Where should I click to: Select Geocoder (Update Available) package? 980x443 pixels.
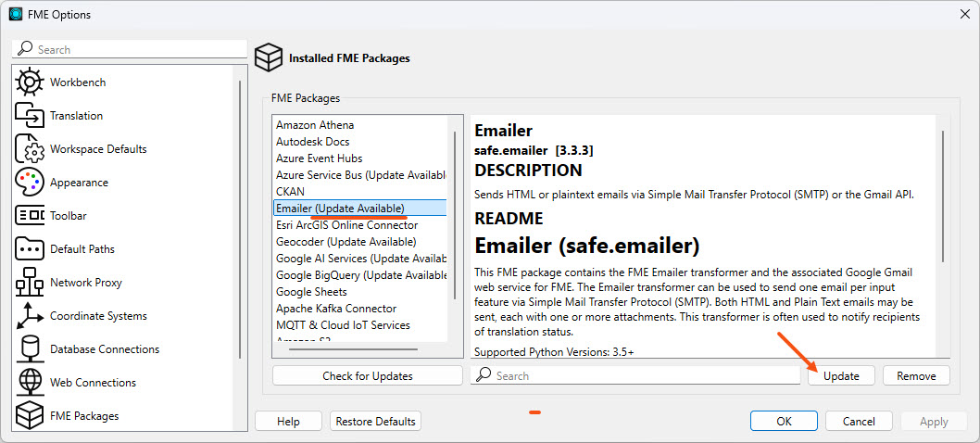360,242
